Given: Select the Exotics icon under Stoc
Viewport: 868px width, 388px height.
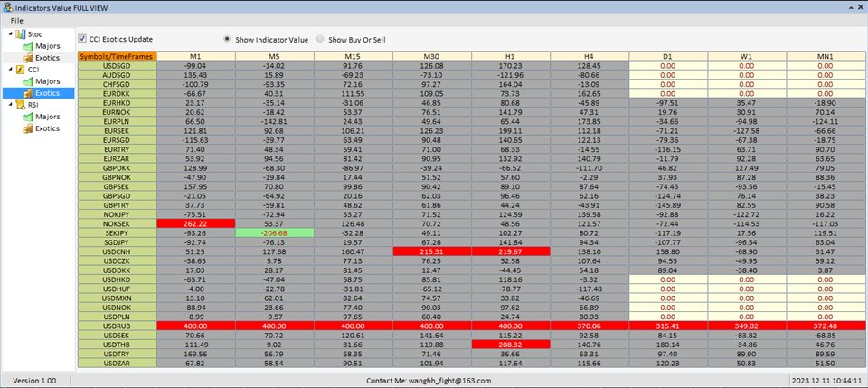Looking at the screenshot, I should pos(28,58).
